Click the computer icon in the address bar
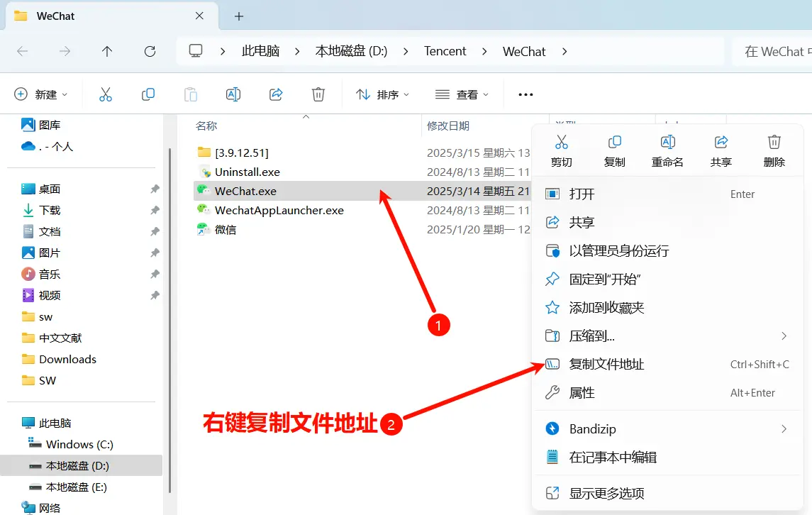 click(x=196, y=51)
